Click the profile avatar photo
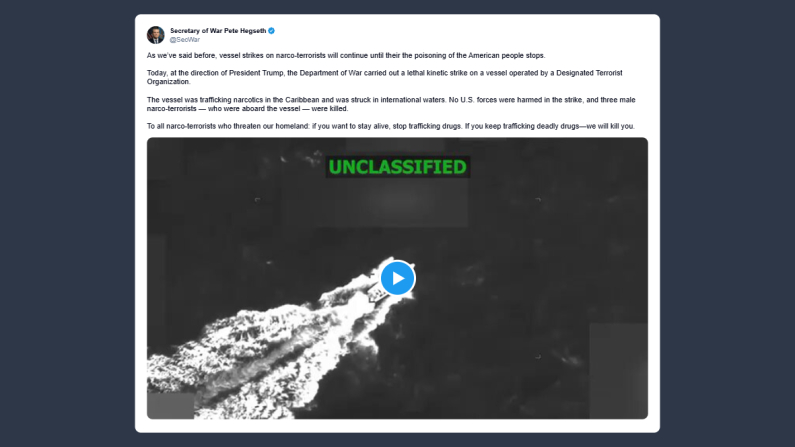The height and width of the screenshot is (447, 795). (156, 35)
